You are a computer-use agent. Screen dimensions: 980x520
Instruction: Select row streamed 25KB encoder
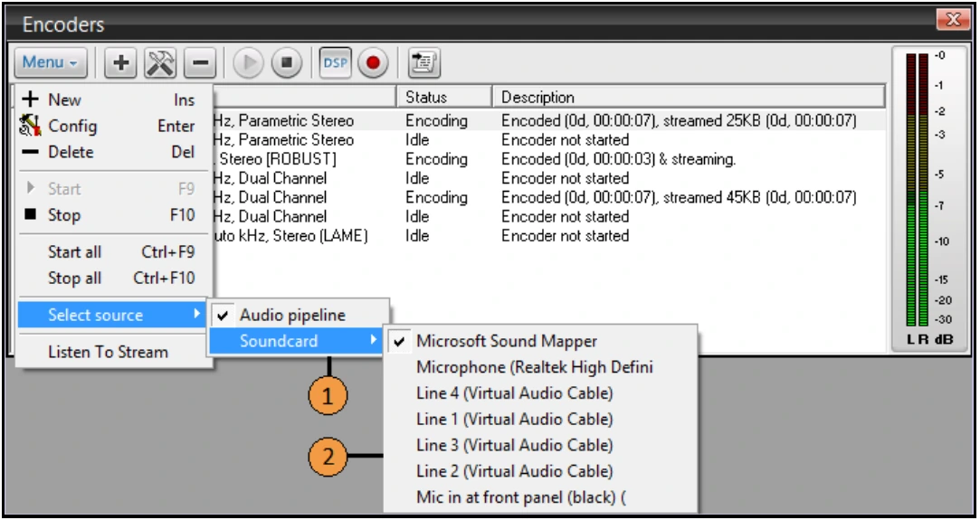[548, 121]
